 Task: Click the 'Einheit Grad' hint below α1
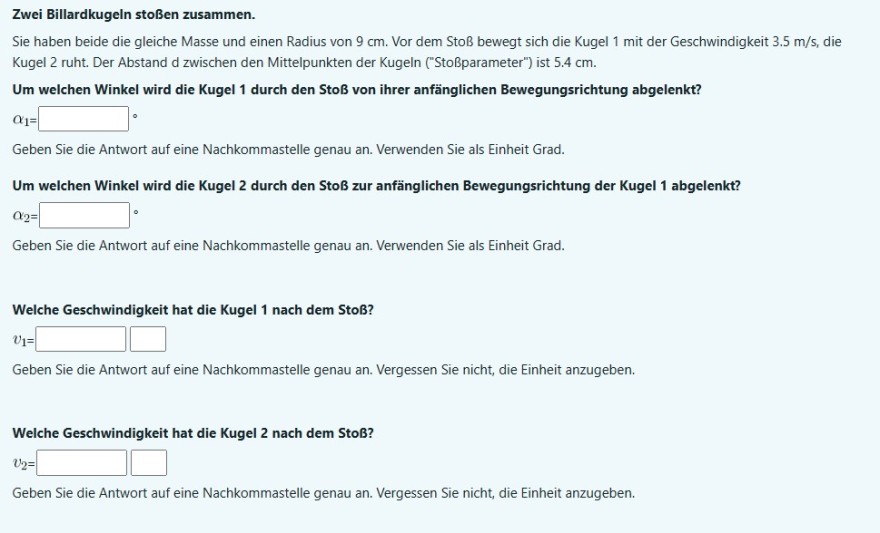click(288, 150)
